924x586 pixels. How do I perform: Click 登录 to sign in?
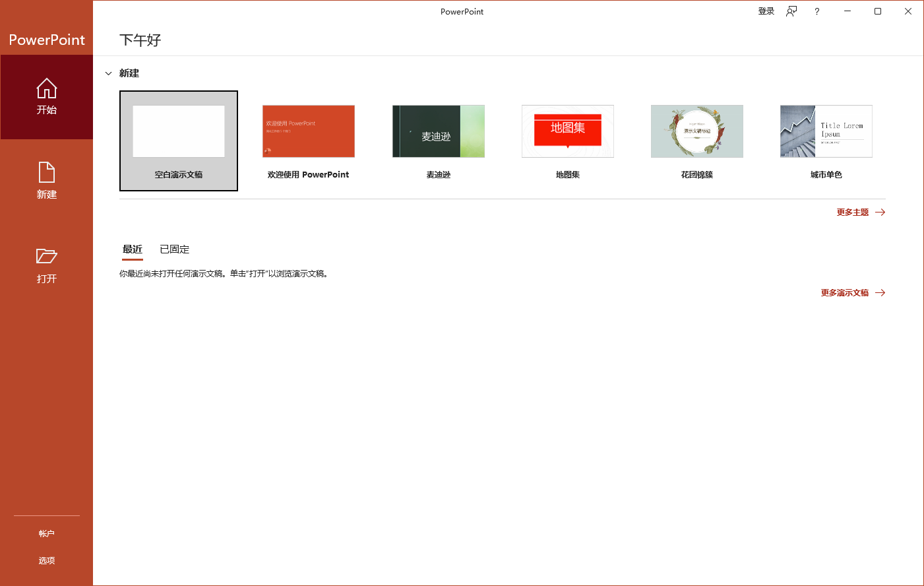[x=766, y=11]
